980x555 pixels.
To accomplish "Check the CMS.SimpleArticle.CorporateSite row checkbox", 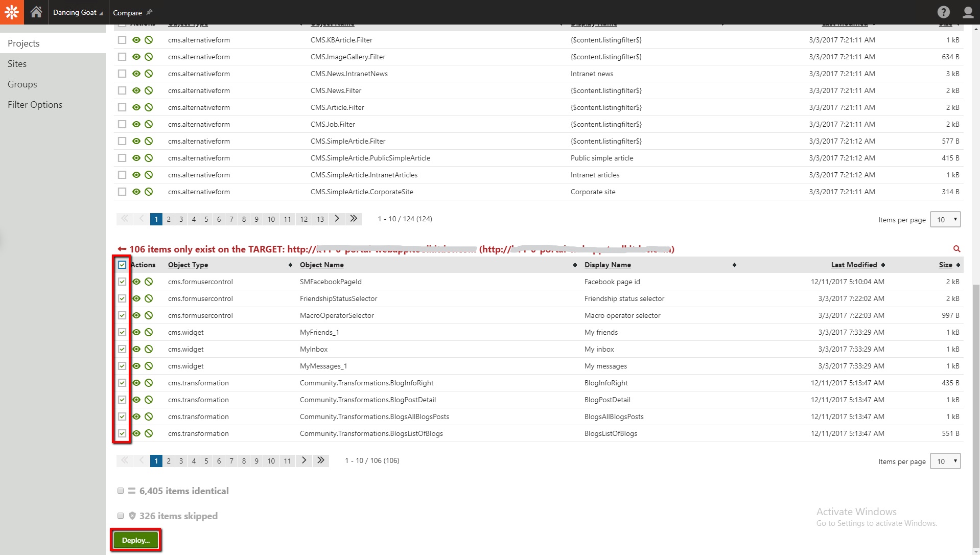I will click(x=122, y=192).
